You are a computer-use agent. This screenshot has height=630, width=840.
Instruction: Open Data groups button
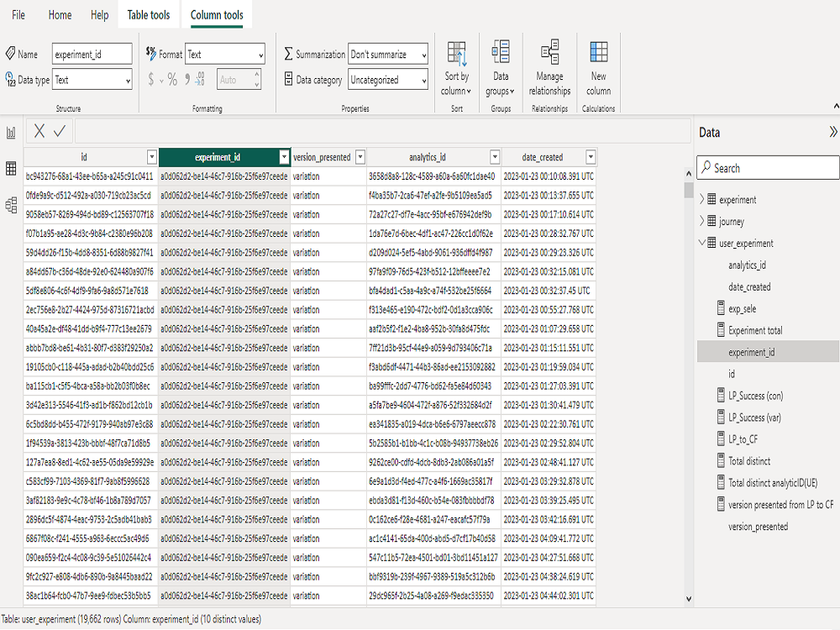pos(501,69)
